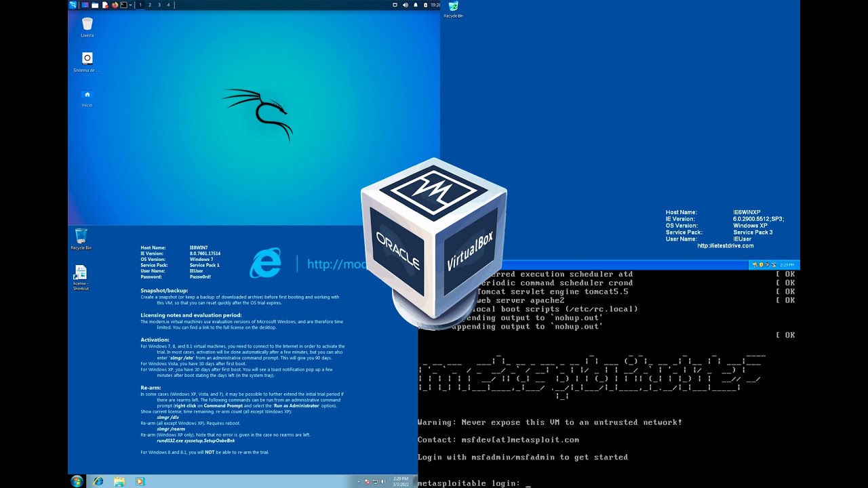Switch to Kali workspace 4

click(168, 5)
